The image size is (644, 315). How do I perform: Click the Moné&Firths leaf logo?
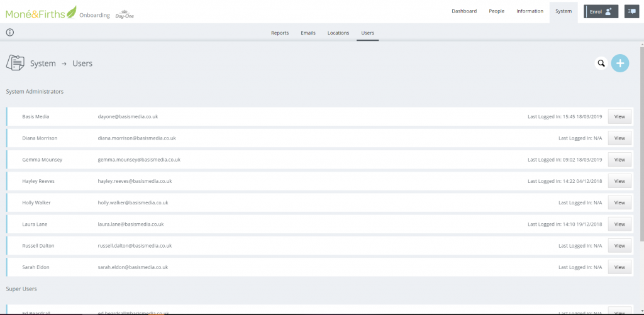[41, 12]
